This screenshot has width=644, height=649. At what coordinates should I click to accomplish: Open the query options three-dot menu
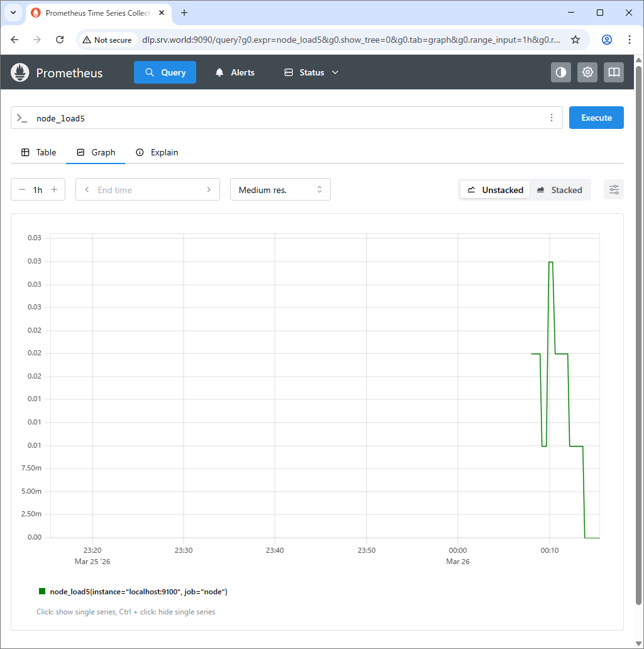(552, 118)
